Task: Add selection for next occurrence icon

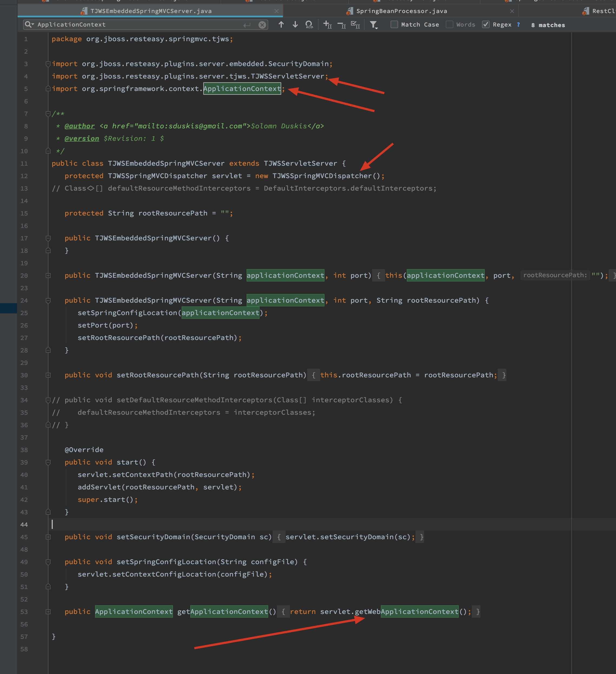Action: click(x=327, y=24)
